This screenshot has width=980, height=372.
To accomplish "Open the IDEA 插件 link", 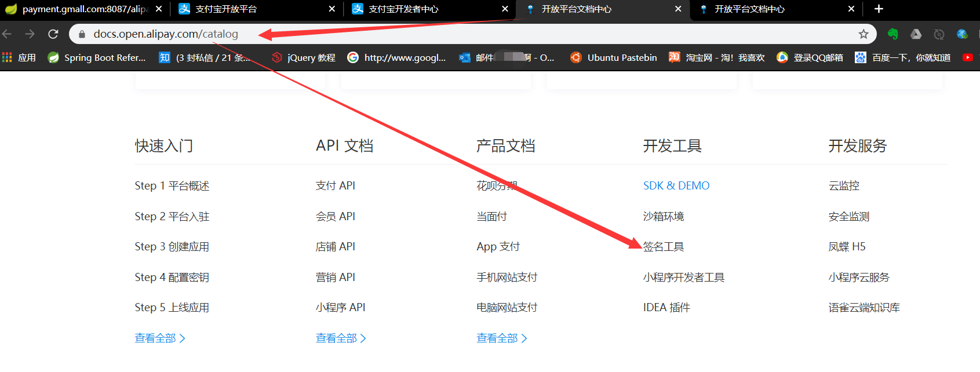I will click(x=666, y=308).
